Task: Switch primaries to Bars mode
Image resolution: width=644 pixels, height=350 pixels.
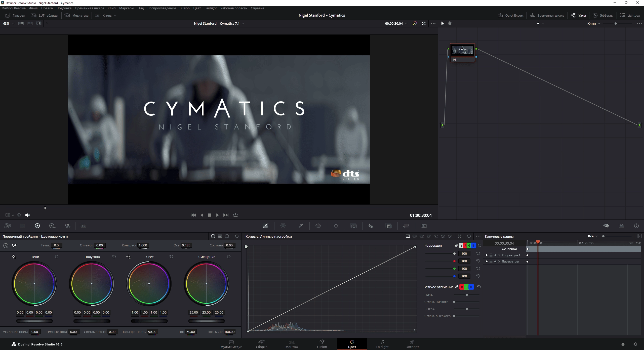Action: click(220, 236)
